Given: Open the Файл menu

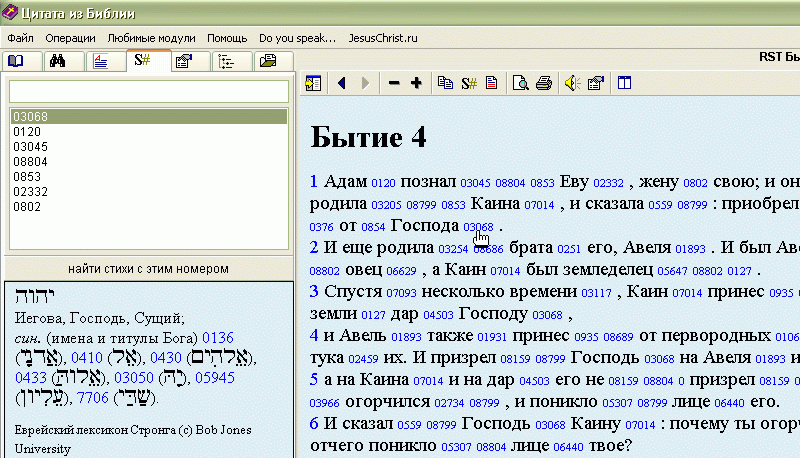Looking at the screenshot, I should 20,38.
